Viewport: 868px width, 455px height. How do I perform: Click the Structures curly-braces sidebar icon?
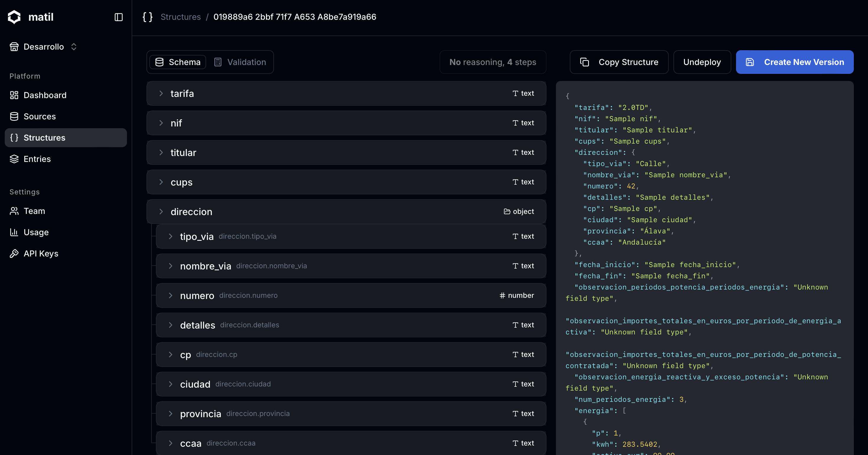click(x=14, y=138)
